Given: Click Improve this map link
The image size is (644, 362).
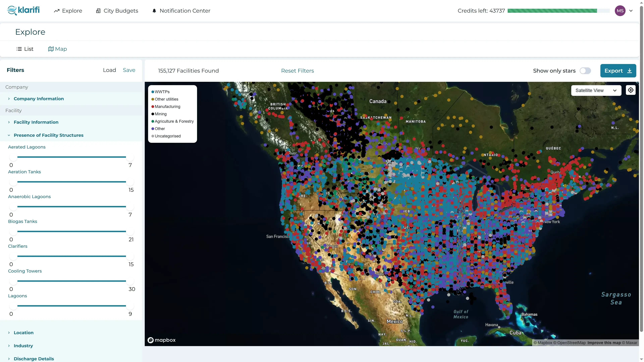Looking at the screenshot, I should [x=604, y=343].
